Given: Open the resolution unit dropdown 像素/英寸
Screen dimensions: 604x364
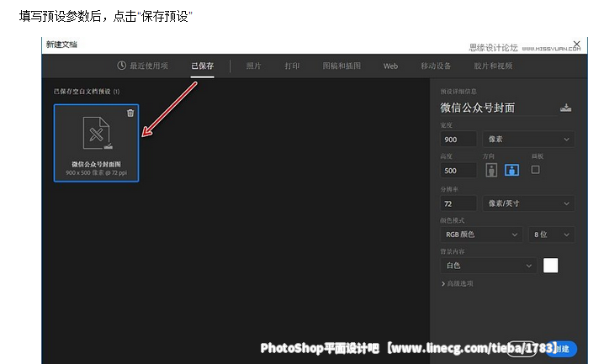Looking at the screenshot, I should pos(528,203).
